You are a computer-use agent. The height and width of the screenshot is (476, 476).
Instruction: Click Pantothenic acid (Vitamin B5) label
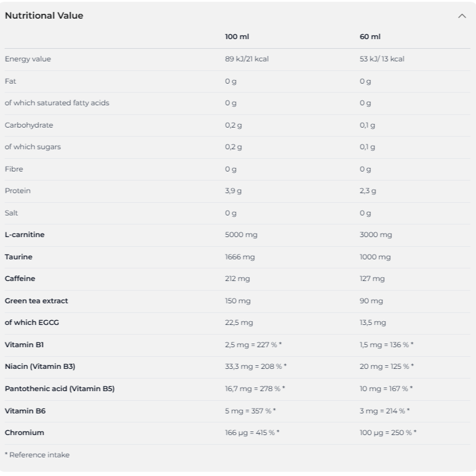click(x=60, y=389)
